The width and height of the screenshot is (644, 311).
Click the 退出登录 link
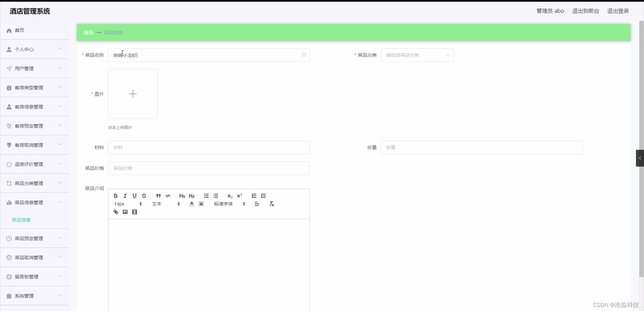point(618,11)
